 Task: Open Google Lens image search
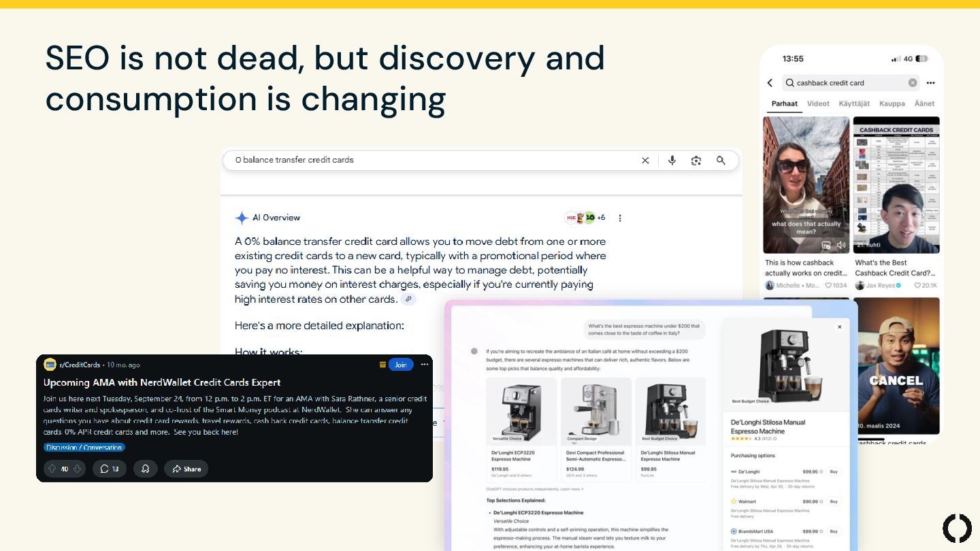(x=696, y=161)
